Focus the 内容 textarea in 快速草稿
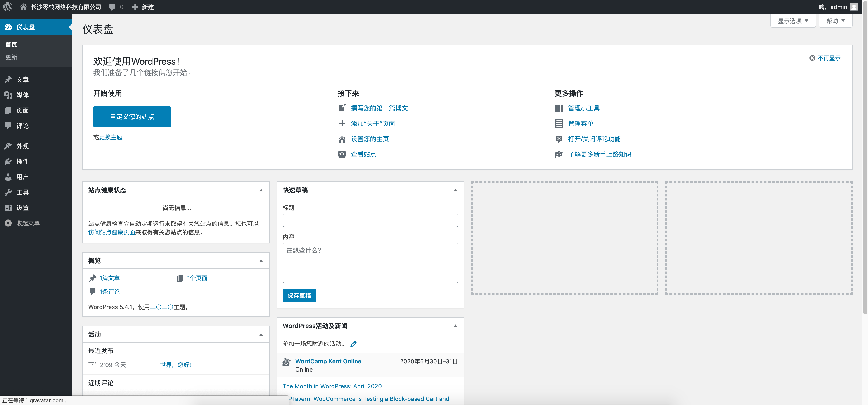868x405 pixels. point(370,263)
